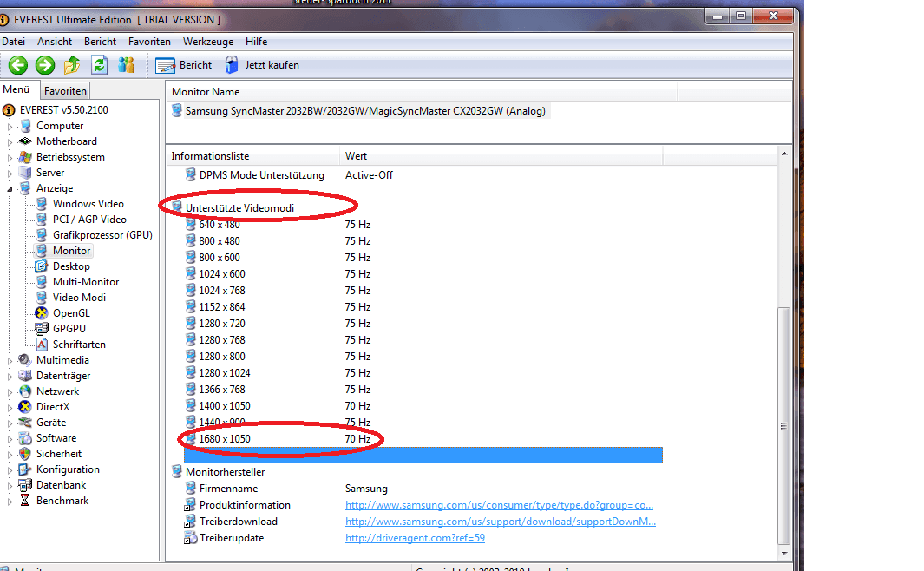Open the Datei menu

click(13, 42)
